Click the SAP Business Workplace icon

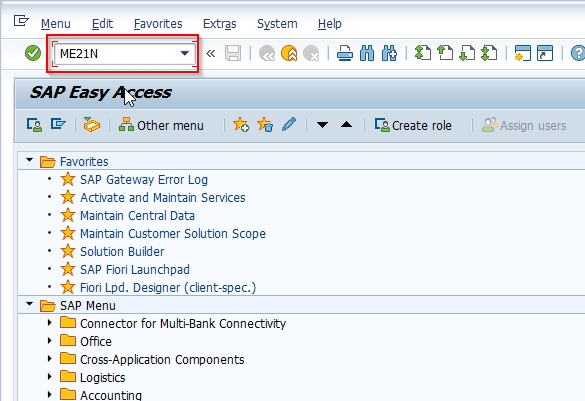[91, 125]
